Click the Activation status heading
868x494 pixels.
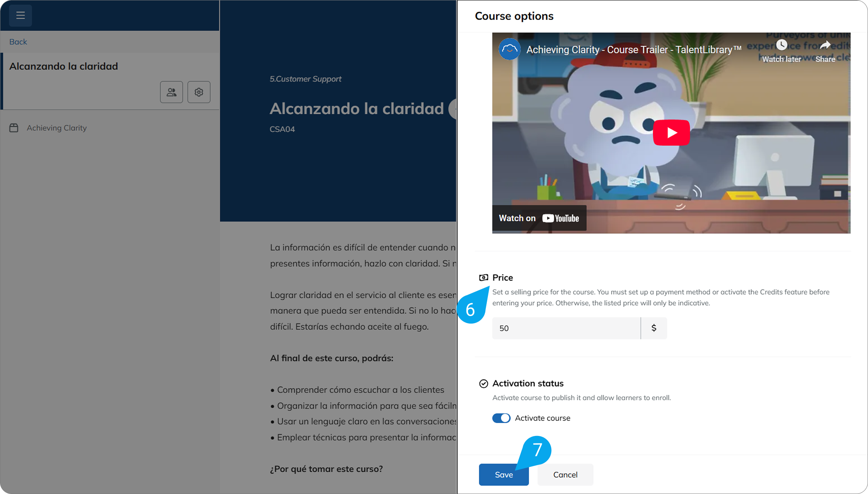click(528, 384)
